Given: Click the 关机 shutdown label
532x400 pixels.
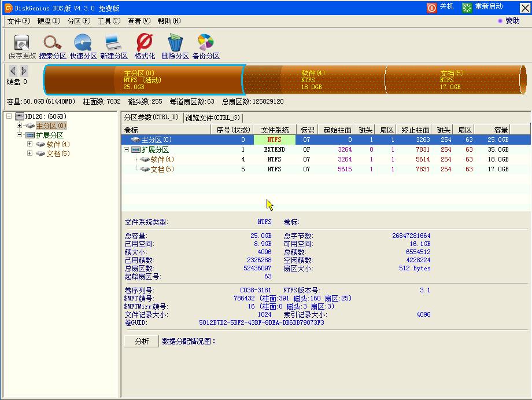Looking at the screenshot, I should point(446,7).
